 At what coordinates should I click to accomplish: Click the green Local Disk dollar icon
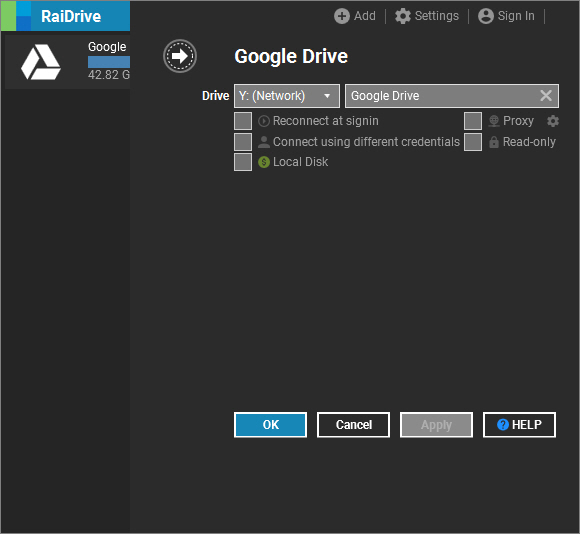tap(264, 162)
